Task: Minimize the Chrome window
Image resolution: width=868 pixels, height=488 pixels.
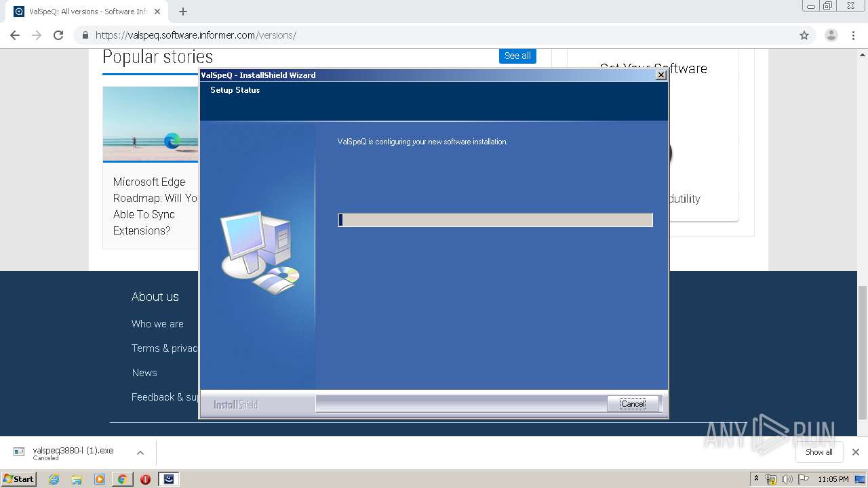Action: point(810,6)
